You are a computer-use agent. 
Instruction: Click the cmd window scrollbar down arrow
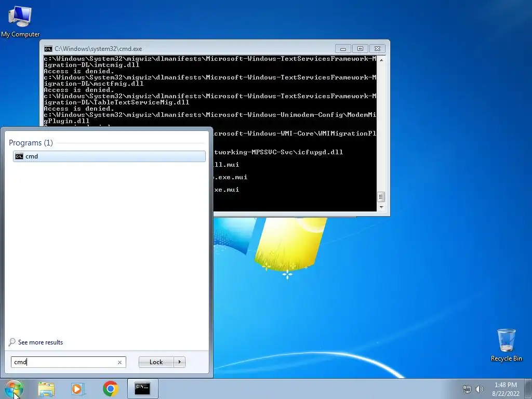381,207
